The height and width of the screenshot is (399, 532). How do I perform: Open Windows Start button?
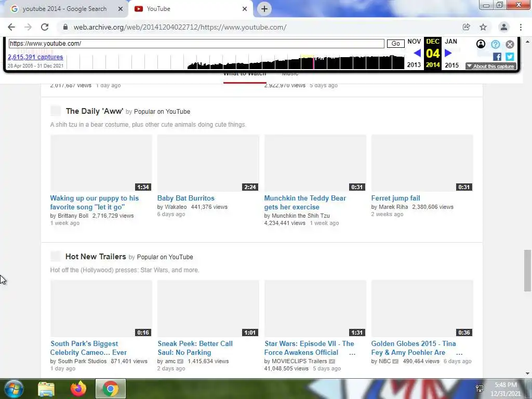[13, 389]
